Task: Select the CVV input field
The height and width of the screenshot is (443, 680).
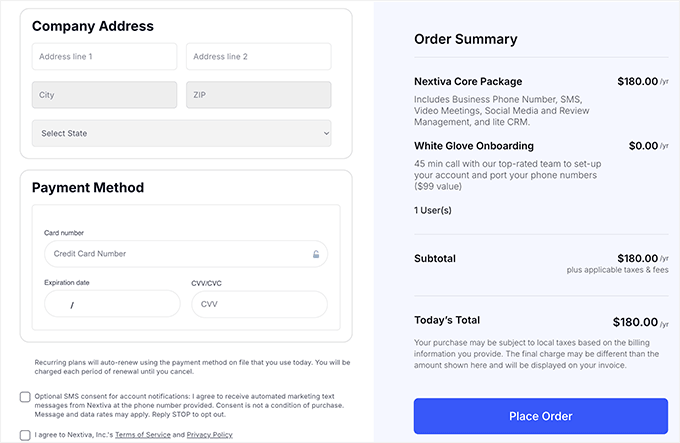Action: click(x=259, y=304)
